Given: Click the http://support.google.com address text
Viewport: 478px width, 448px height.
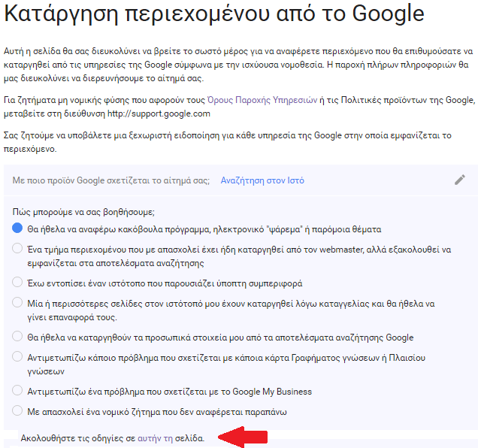Looking at the screenshot, I should (x=159, y=114).
